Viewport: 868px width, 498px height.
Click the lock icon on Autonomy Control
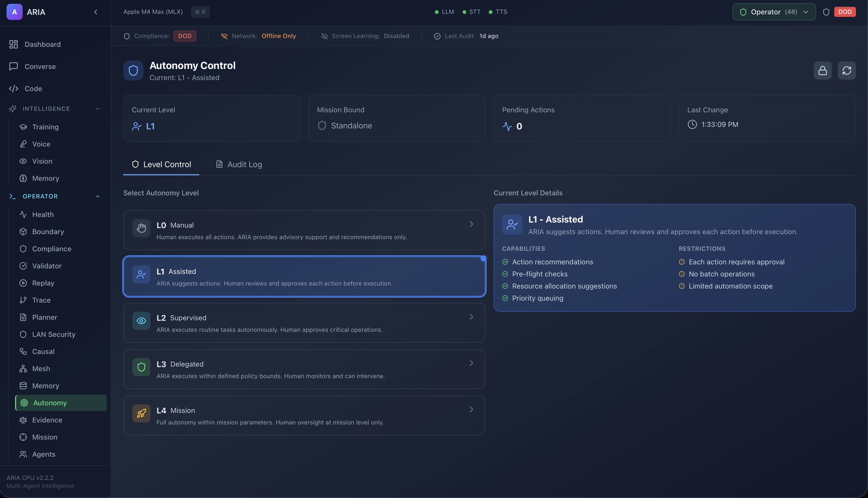point(822,70)
